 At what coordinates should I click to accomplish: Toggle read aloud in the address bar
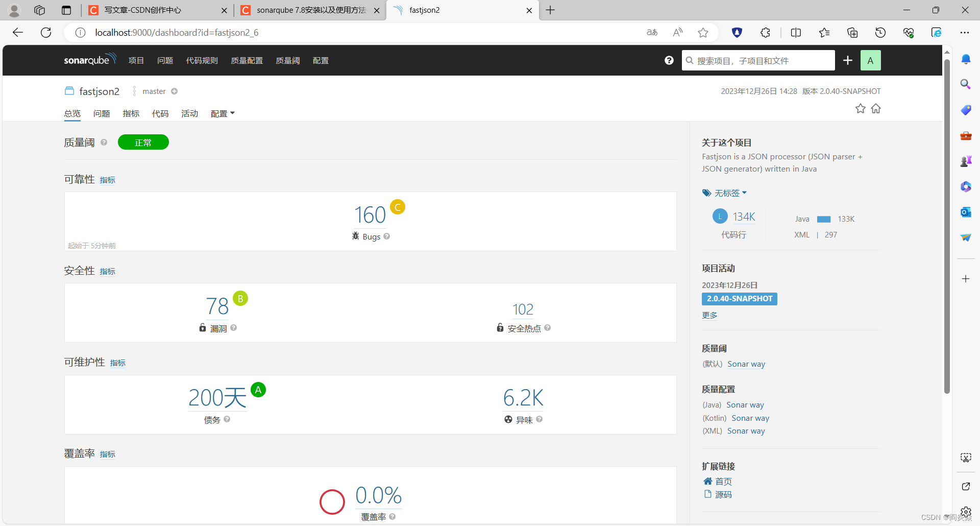click(677, 32)
